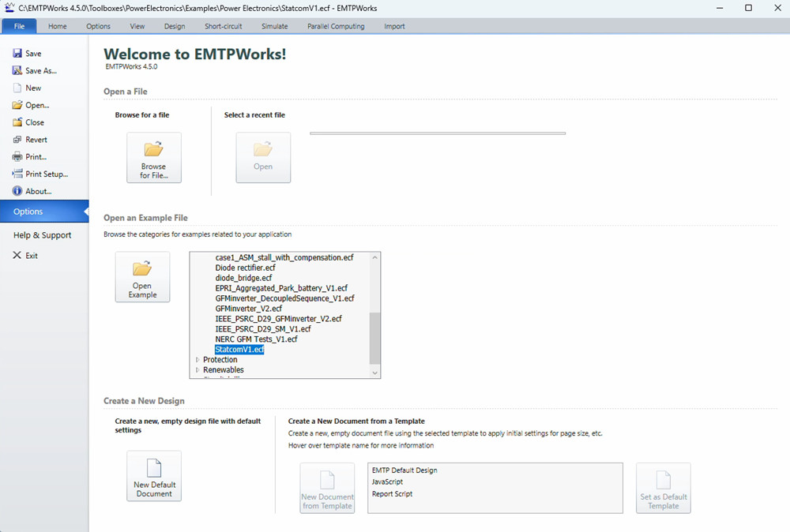Image resolution: width=790 pixels, height=532 pixels.
Task: Click the Exit X icon in sidebar
Action: [x=17, y=255]
